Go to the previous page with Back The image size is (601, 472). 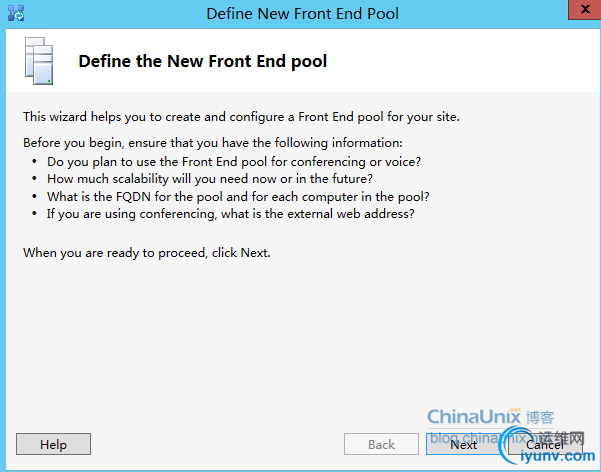(x=381, y=444)
